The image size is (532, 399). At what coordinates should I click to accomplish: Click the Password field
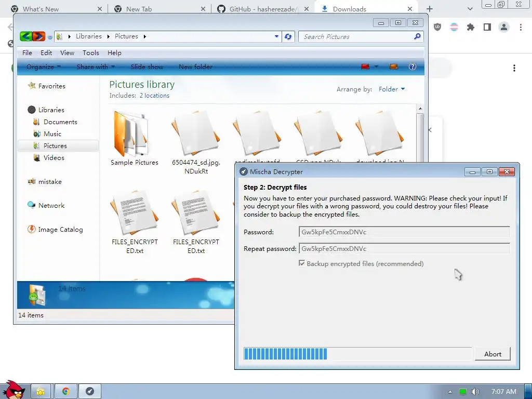(x=404, y=232)
